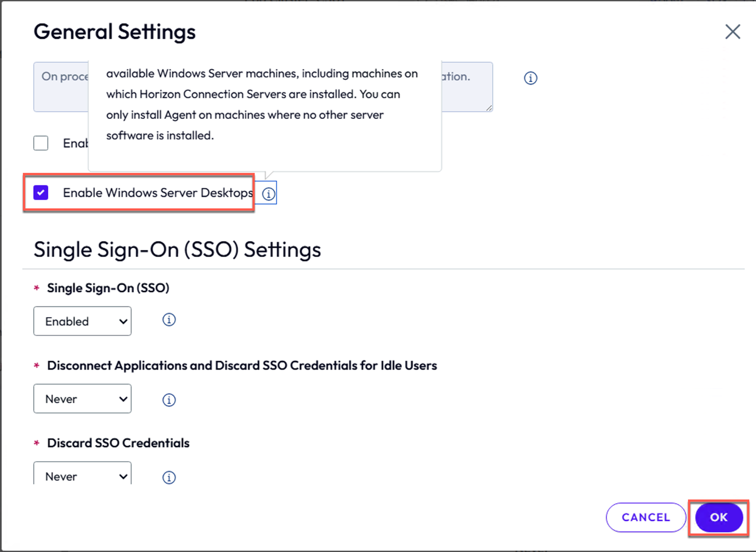Click chevron arrow of Discard SSO Credentials selector

tap(123, 477)
